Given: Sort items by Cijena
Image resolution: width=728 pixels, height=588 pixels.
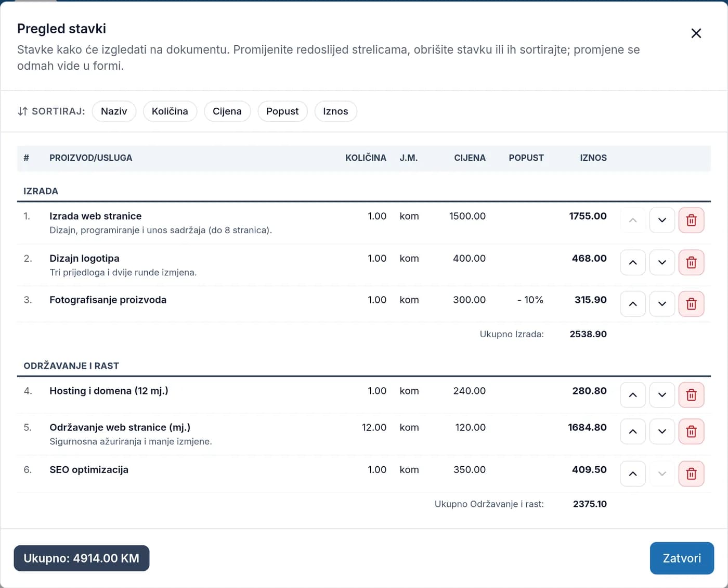Looking at the screenshot, I should [227, 111].
